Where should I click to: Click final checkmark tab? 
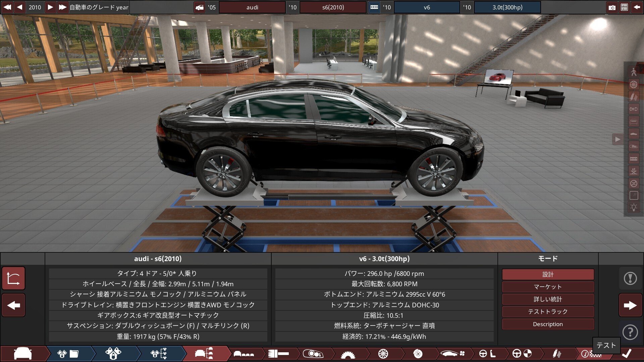click(x=627, y=354)
